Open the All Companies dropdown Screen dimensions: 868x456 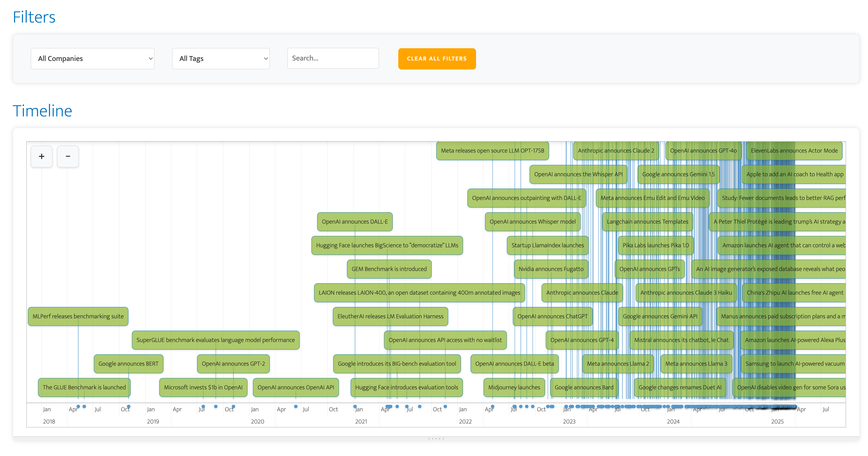[x=92, y=59]
